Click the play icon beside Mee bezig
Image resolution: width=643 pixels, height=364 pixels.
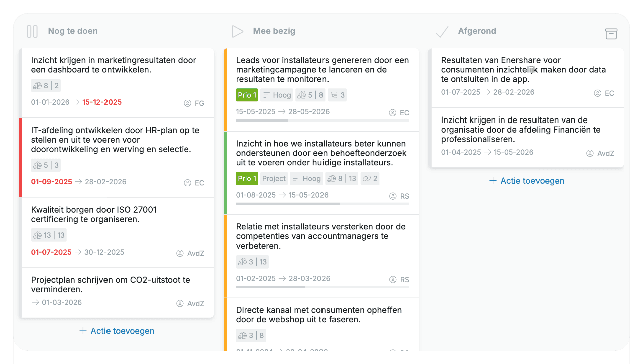tap(237, 31)
